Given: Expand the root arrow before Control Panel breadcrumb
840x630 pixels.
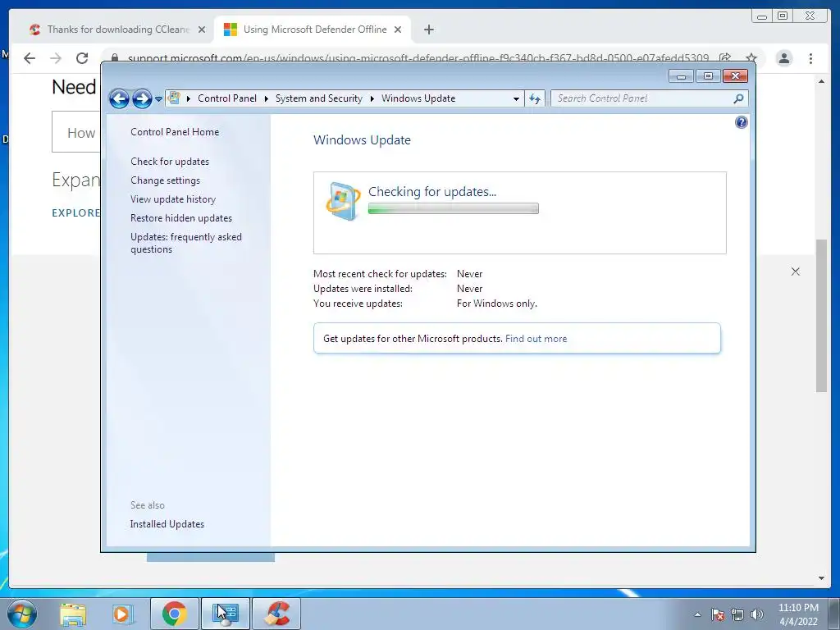Looking at the screenshot, I should pyautogui.click(x=189, y=98).
